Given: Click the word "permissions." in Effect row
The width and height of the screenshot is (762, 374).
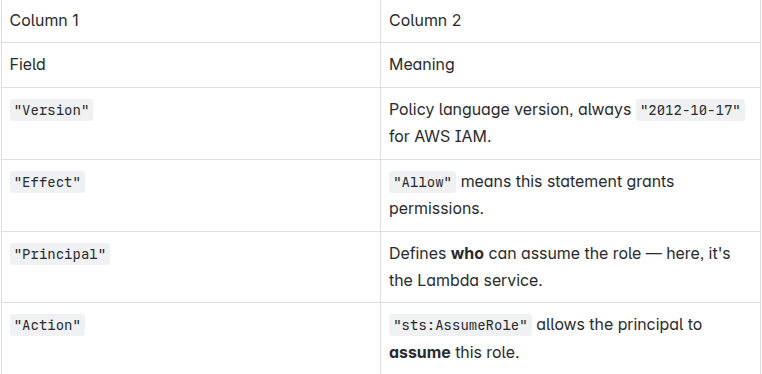Looking at the screenshot, I should click(x=436, y=209).
